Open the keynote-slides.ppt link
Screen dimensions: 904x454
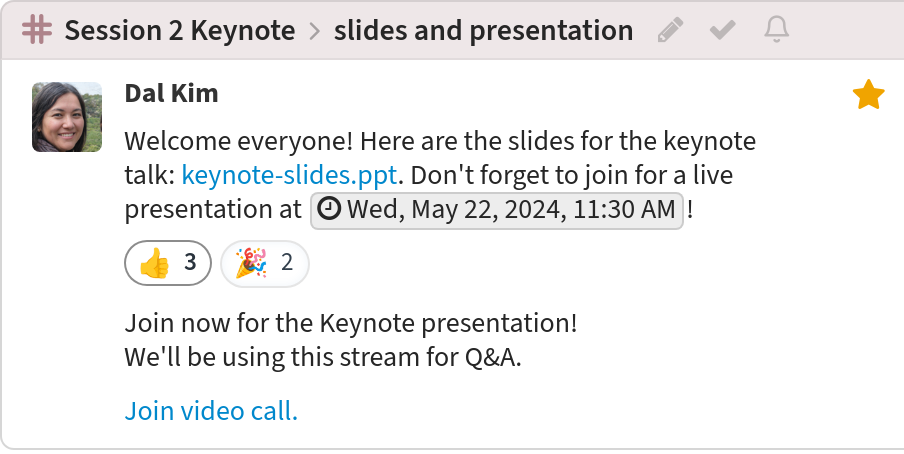[x=289, y=175]
